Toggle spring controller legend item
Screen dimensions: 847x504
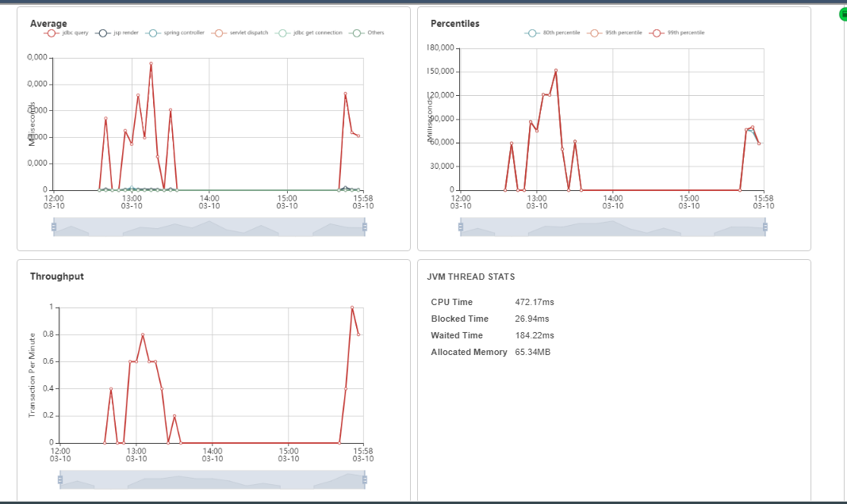pos(152,32)
